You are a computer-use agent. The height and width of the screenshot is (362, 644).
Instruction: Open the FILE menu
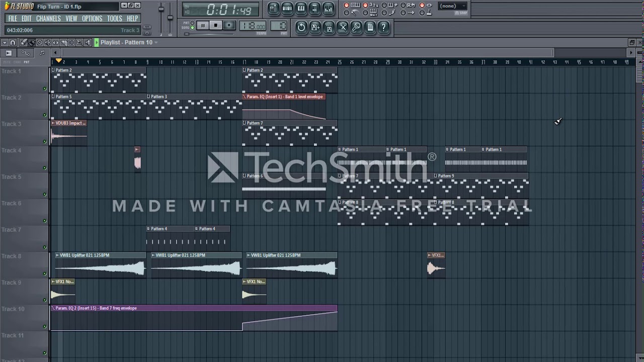(x=13, y=19)
